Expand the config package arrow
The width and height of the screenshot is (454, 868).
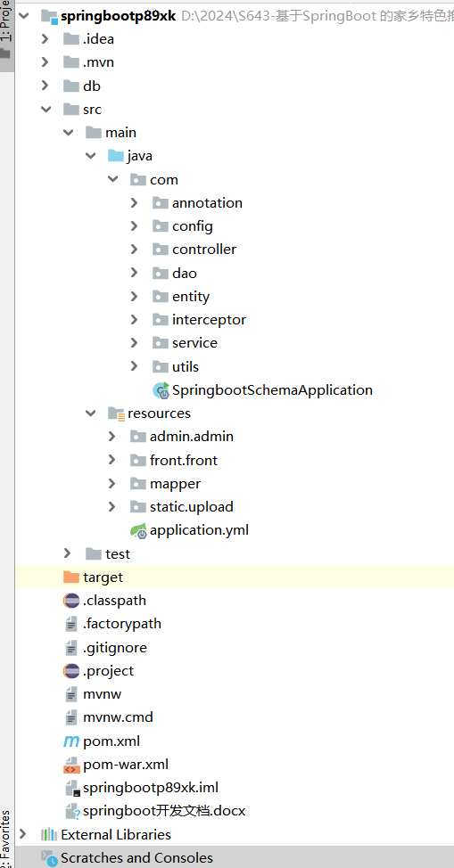point(134,225)
